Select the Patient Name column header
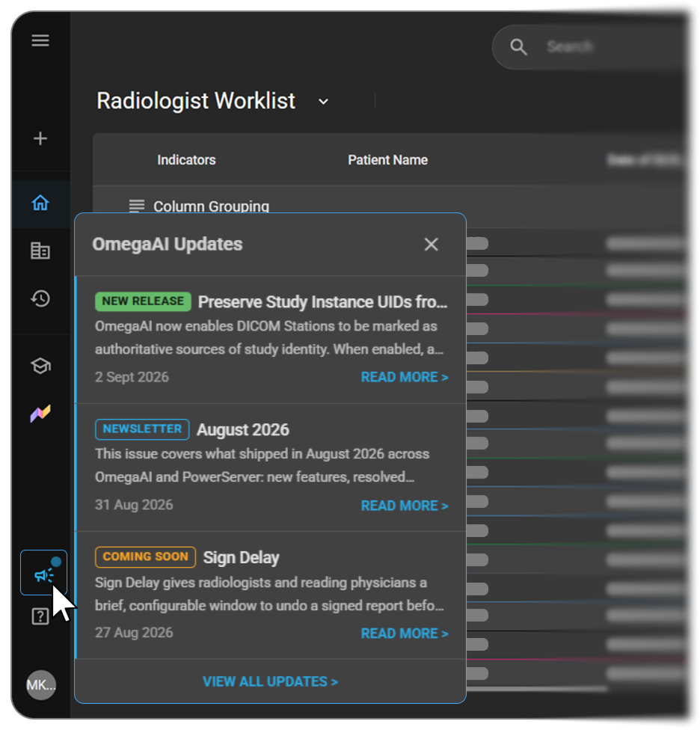Viewport: 700px width, 730px height. coord(387,160)
